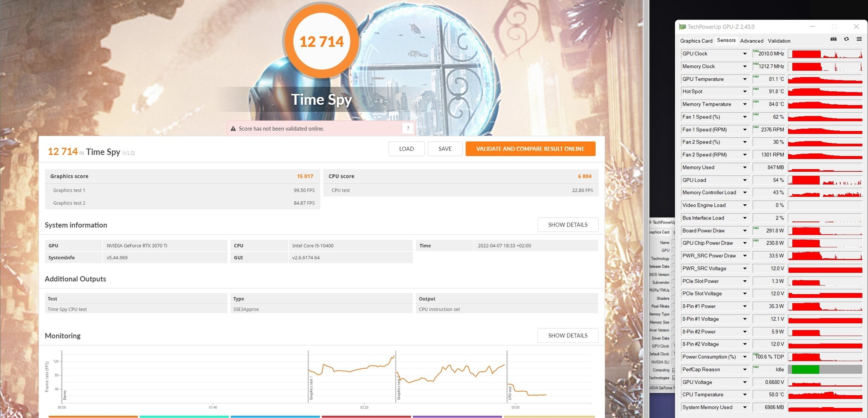This screenshot has width=868, height=418.
Task: Open the 8-Pin #2 Voltage dropdown
Action: coord(745,344)
